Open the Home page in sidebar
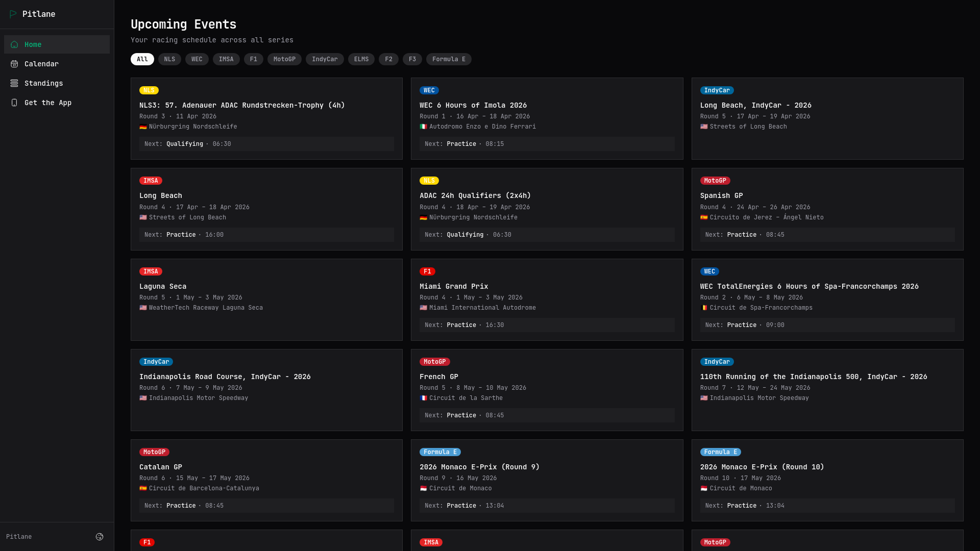 [57, 44]
